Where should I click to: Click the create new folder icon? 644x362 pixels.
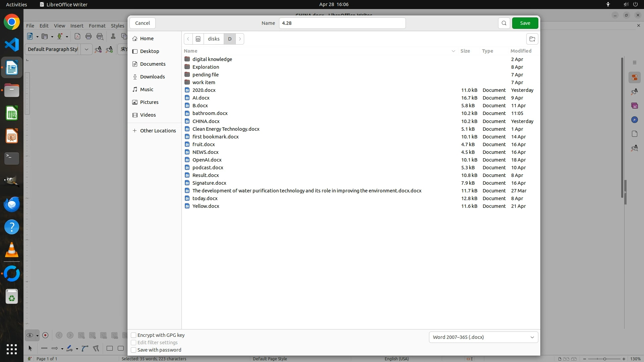point(532,39)
